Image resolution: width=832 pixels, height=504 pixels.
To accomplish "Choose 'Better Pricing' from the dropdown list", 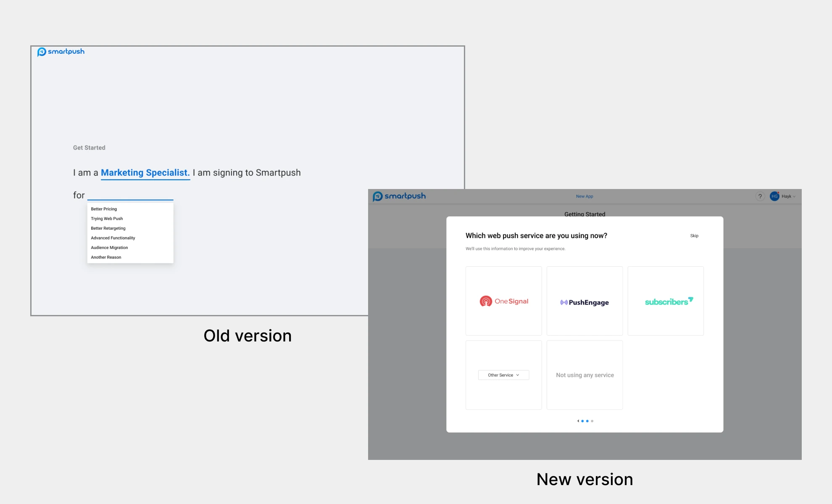I will [104, 209].
